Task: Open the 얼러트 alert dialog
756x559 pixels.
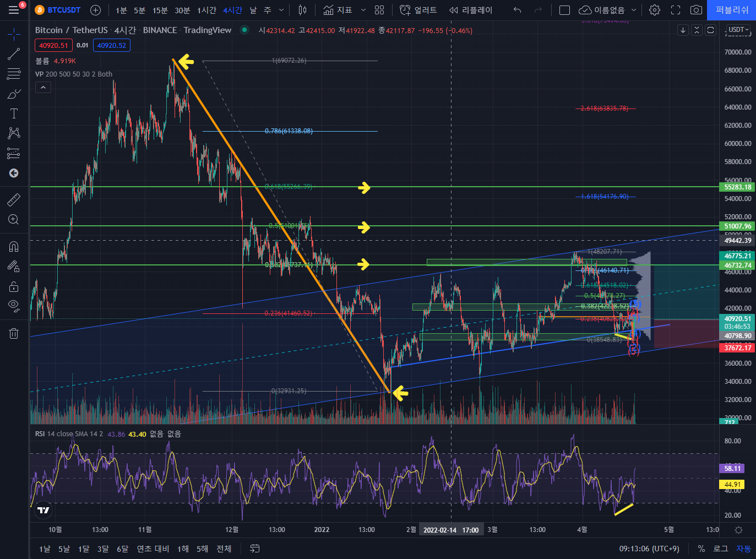Action: click(418, 10)
